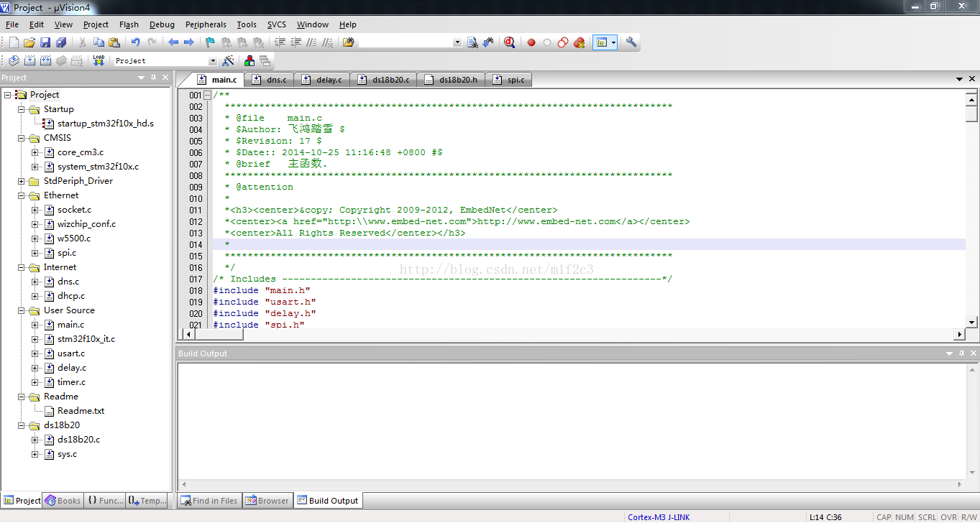The height and width of the screenshot is (523, 980).
Task: Collapse the comment block at line 001
Action: pyautogui.click(x=208, y=95)
